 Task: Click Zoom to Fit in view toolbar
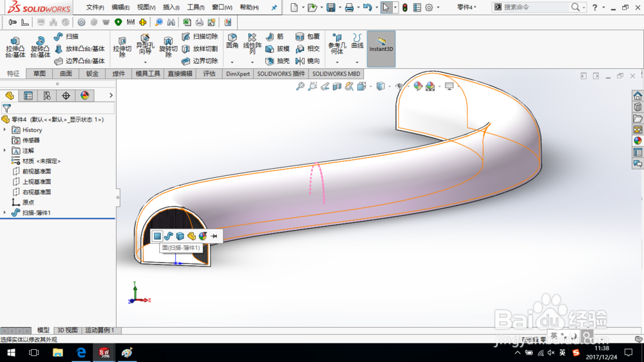(300, 86)
